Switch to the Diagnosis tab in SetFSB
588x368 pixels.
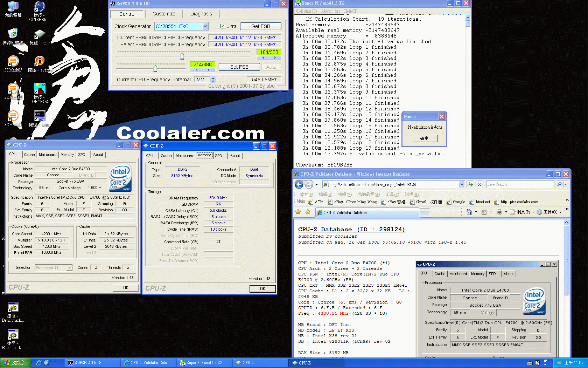pyautogui.click(x=201, y=14)
